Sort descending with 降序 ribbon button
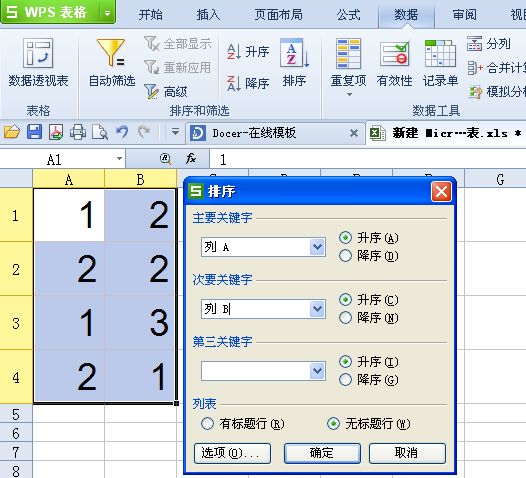Screen dimensions: 526x478 tap(248, 83)
